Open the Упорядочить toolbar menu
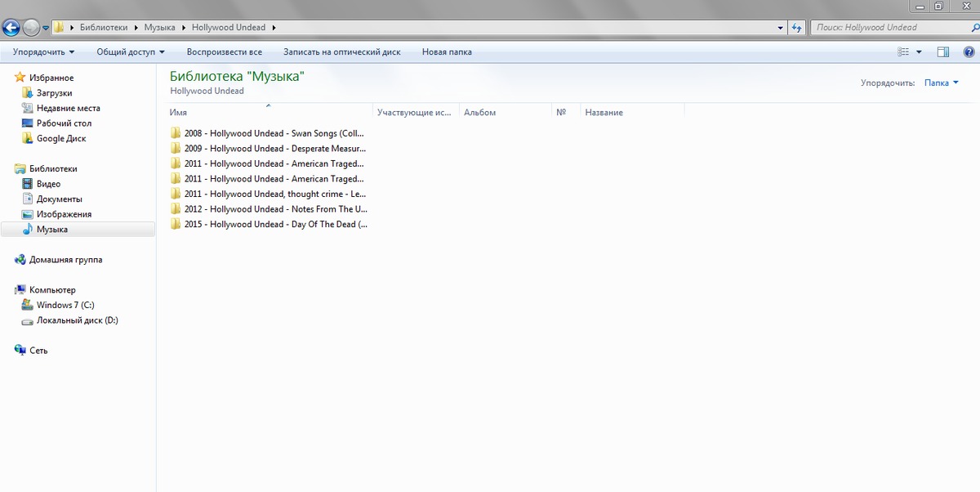The height and width of the screenshot is (492, 980). point(43,52)
